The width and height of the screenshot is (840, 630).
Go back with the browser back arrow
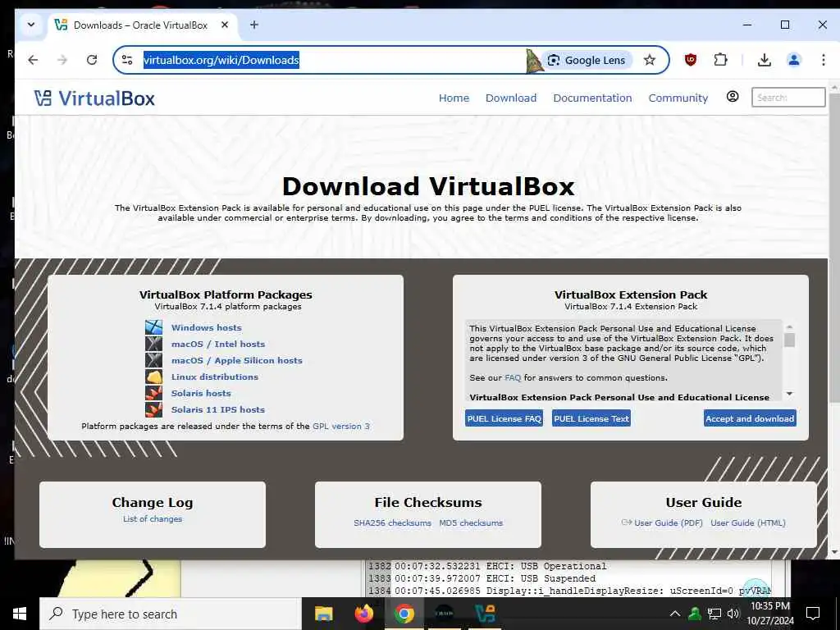pos(33,60)
